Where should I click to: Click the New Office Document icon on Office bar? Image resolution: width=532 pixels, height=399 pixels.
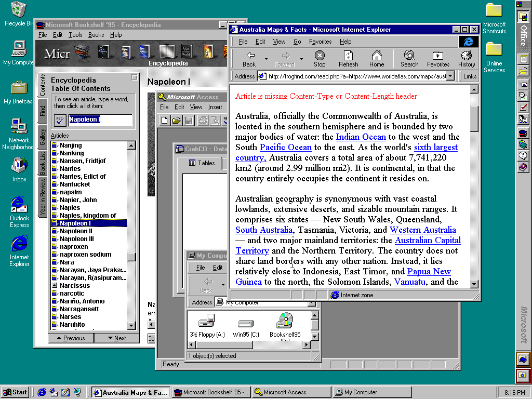point(523,59)
